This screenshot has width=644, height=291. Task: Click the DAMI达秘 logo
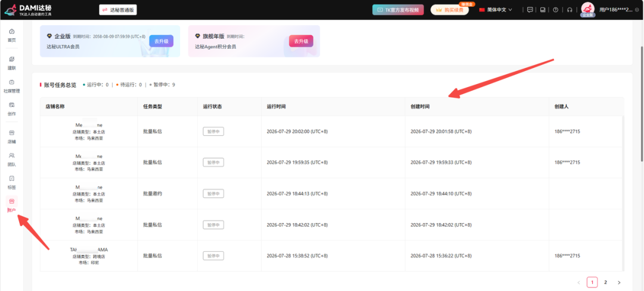coord(28,10)
